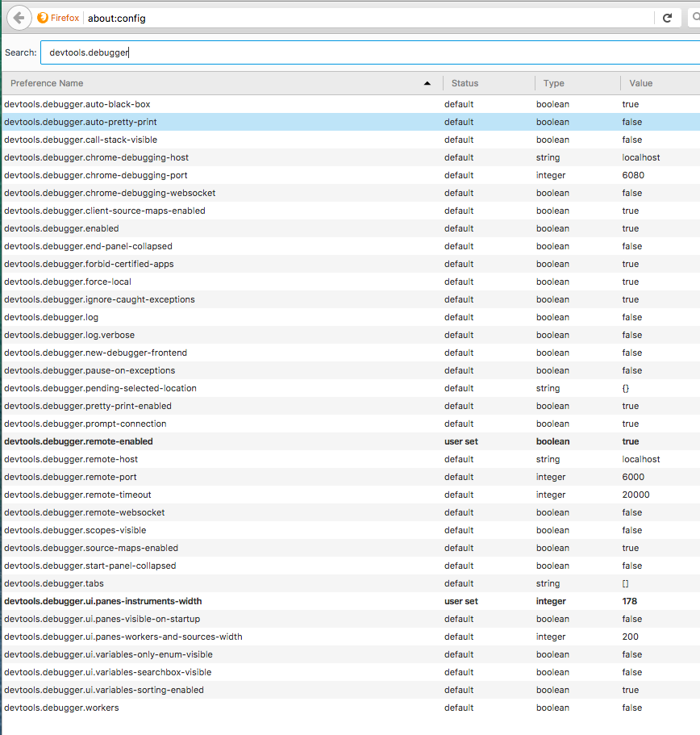Click the browser back arrow button
The height and width of the screenshot is (735, 700).
[x=19, y=19]
